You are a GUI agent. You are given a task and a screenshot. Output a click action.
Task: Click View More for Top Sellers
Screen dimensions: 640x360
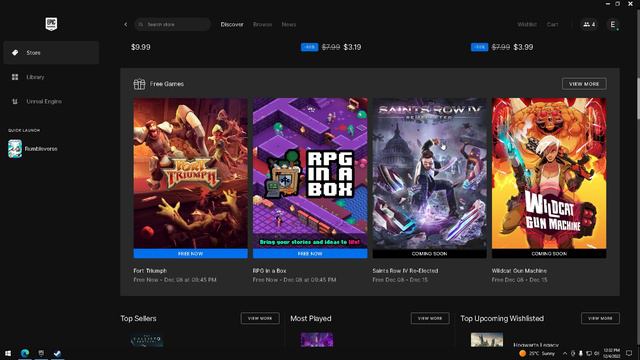click(260, 318)
